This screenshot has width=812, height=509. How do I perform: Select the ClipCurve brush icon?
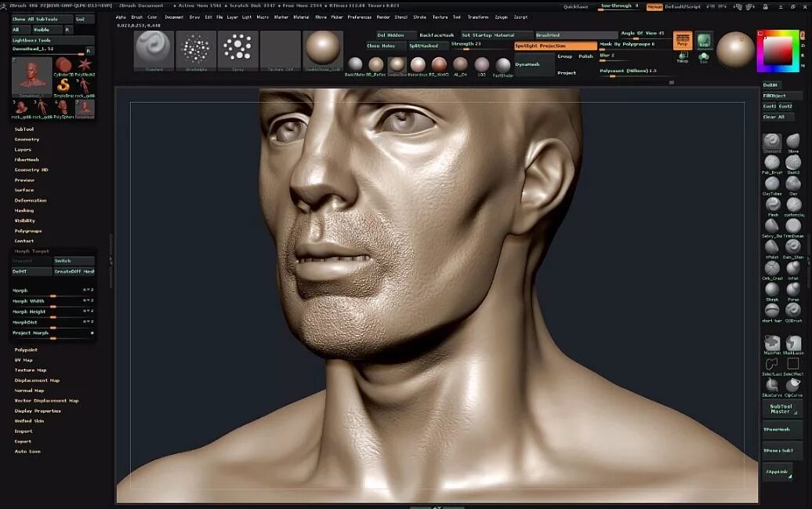click(x=793, y=385)
